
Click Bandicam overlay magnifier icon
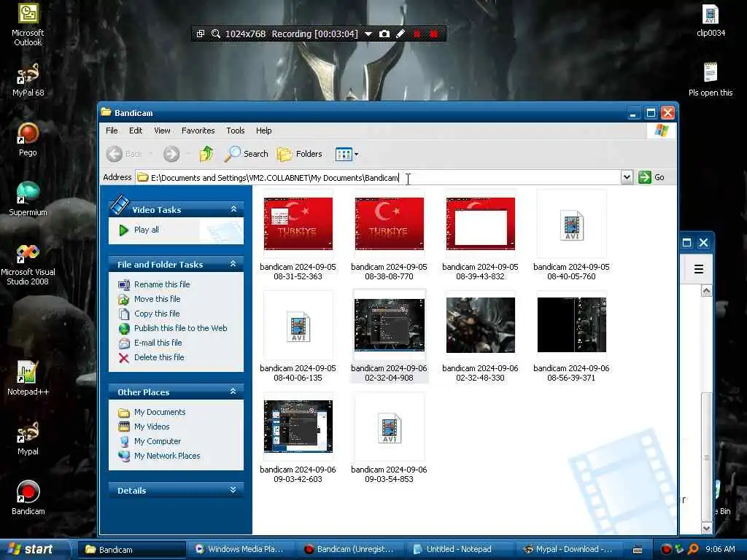[216, 34]
